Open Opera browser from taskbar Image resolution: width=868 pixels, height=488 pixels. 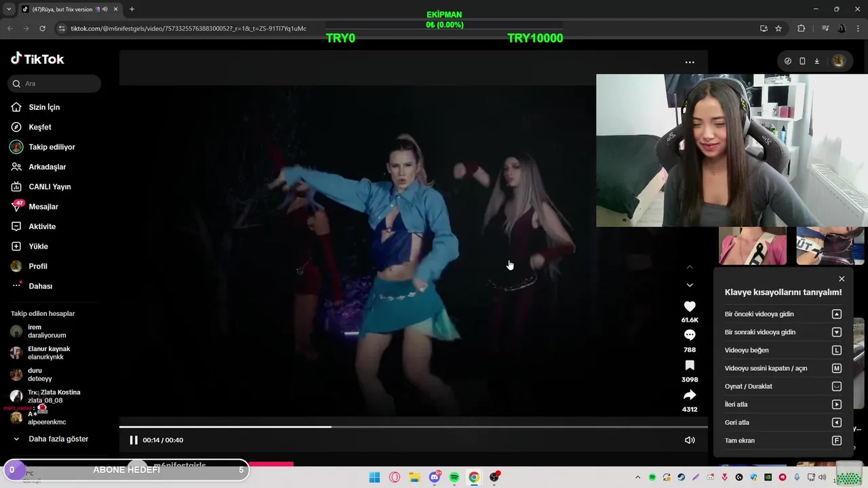tap(395, 477)
